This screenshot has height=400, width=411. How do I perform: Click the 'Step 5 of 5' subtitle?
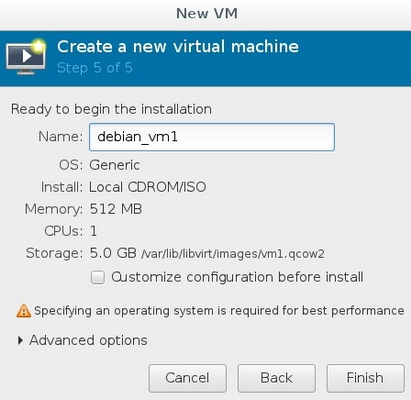click(x=95, y=68)
